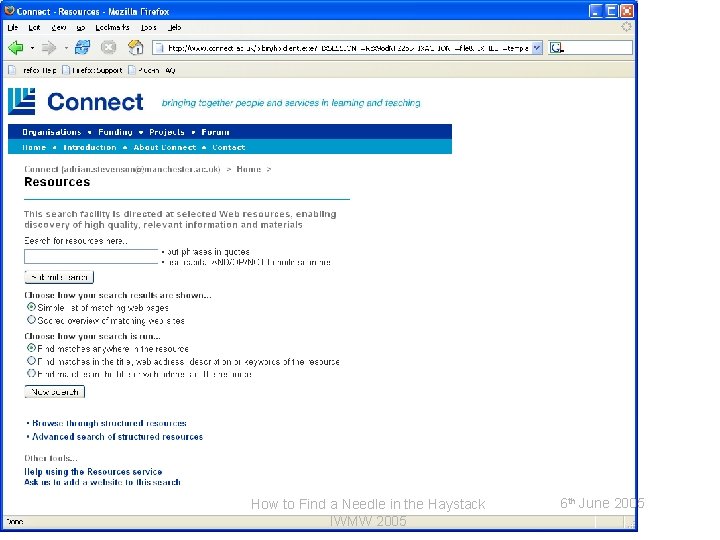Click the page icon in the address bar
720x540 pixels.
[159, 48]
